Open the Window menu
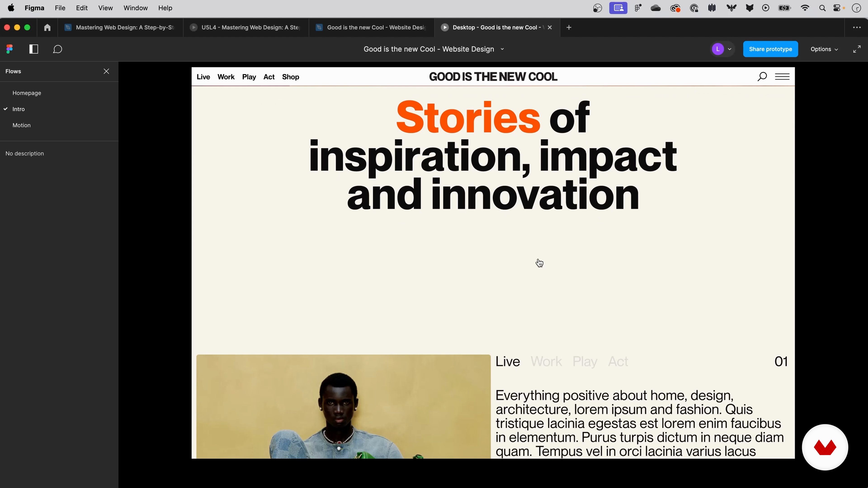Screen dimensions: 868x488 click(x=135, y=8)
